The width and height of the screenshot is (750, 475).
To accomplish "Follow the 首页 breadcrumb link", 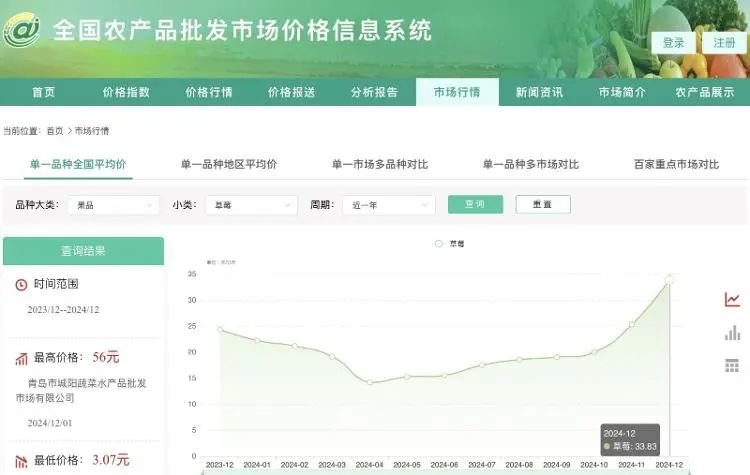I will pos(55,131).
